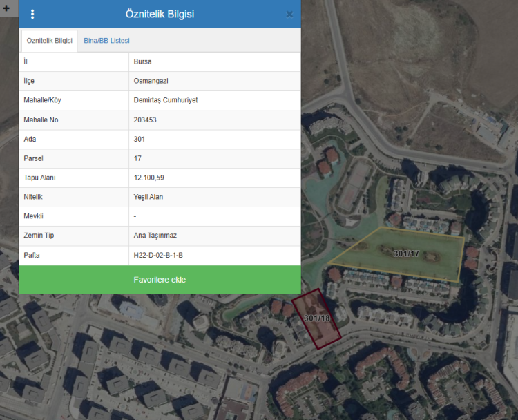Click the Tapu Alanı value 12.100,59
Image resolution: width=518 pixels, height=420 pixels.
pos(148,178)
